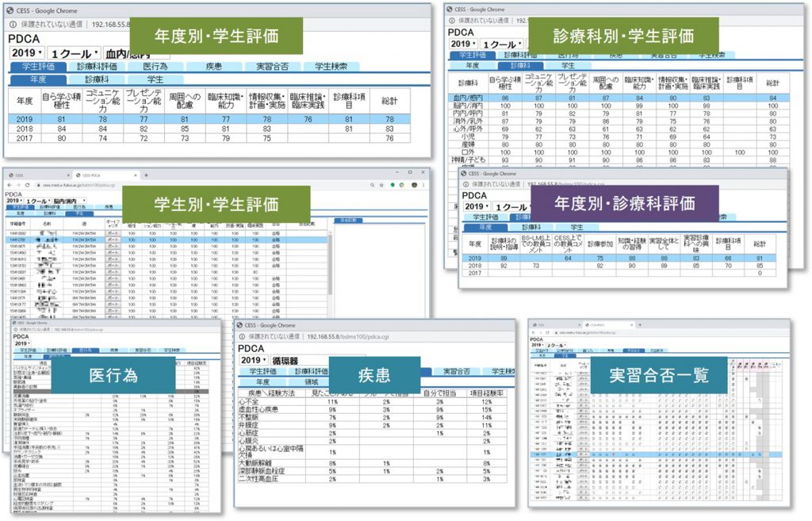Viewport: 812px width, 521px height.
Task: Click the globe icon in the 循環器 疾患 window title bar
Action: pos(239,325)
